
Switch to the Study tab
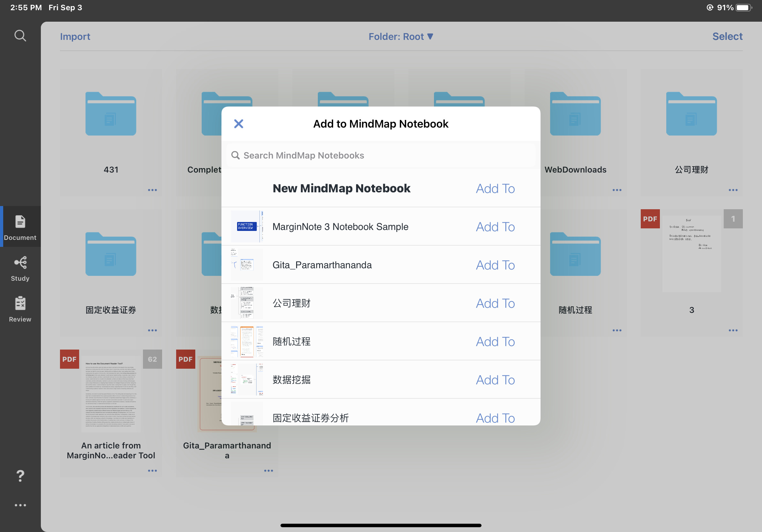click(x=20, y=269)
